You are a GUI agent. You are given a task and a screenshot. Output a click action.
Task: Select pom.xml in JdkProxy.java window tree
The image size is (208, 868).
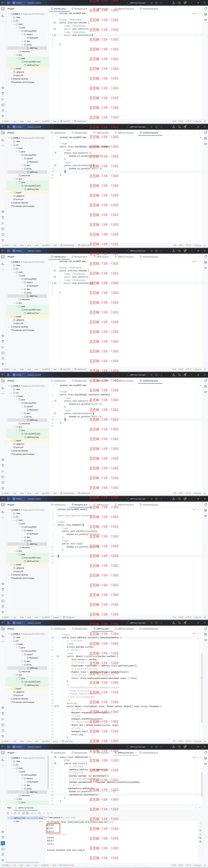click(x=19, y=695)
